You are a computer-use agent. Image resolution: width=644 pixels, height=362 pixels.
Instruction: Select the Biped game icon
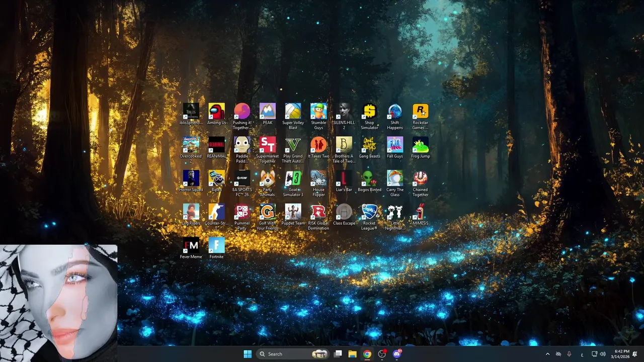tap(217, 182)
